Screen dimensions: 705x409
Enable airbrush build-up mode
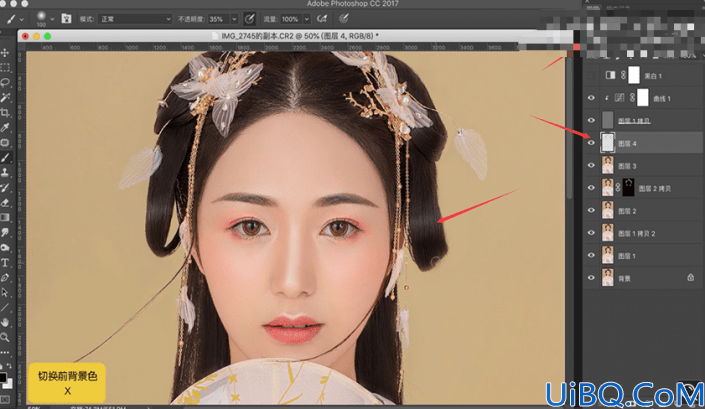322,19
